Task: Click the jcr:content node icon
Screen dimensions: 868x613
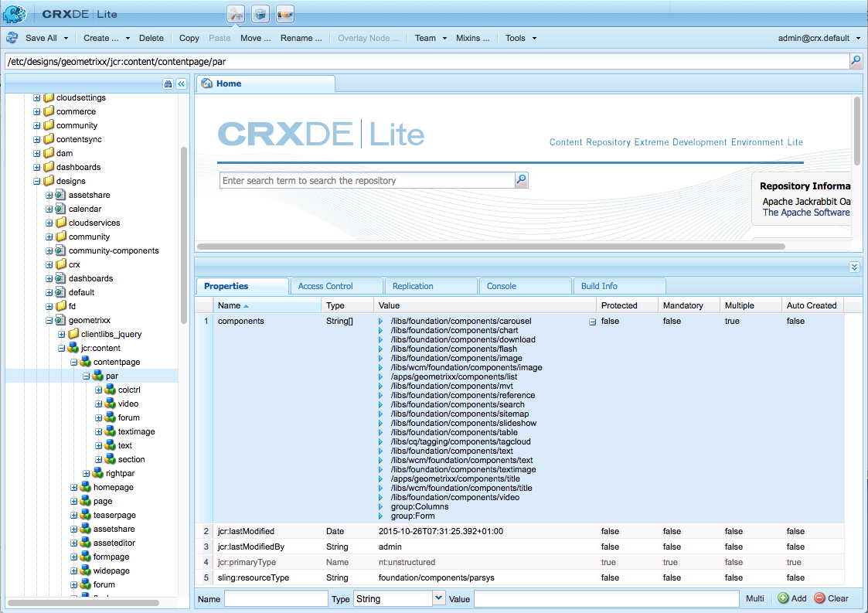Action: click(x=73, y=348)
